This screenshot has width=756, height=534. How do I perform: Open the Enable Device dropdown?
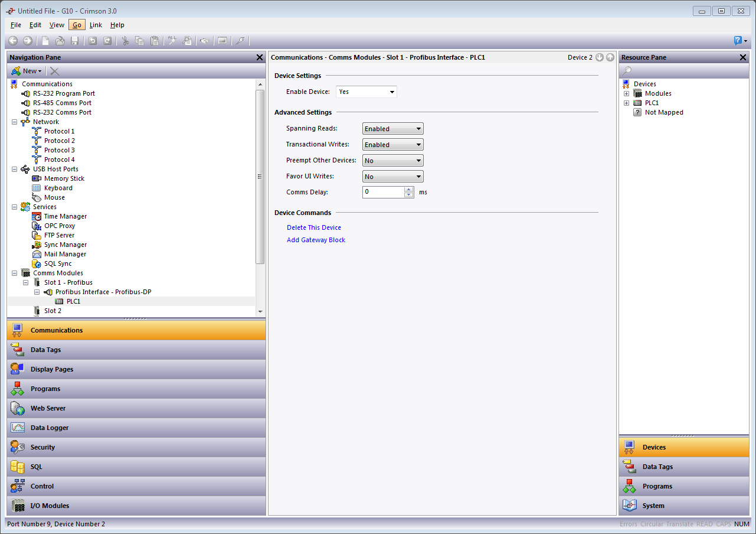pos(366,92)
